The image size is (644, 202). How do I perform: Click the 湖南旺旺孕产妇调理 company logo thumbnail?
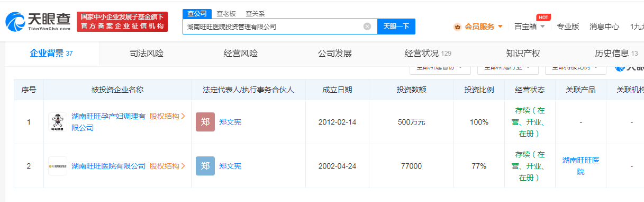pos(58,122)
